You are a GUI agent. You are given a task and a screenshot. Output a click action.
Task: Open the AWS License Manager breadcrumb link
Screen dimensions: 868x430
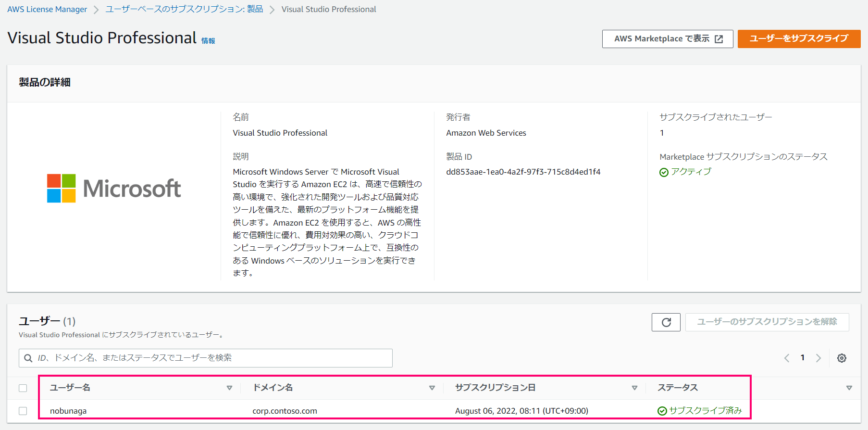pos(47,9)
